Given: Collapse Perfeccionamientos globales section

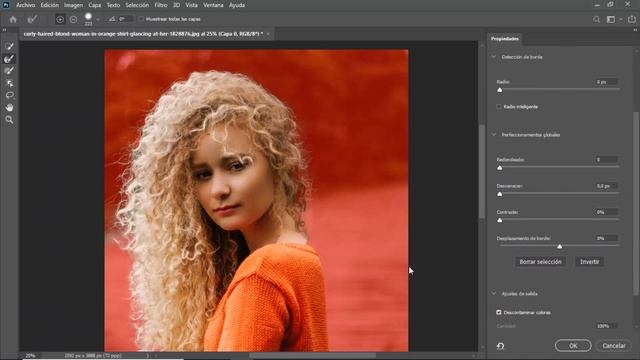Looking at the screenshot, I should tap(494, 135).
